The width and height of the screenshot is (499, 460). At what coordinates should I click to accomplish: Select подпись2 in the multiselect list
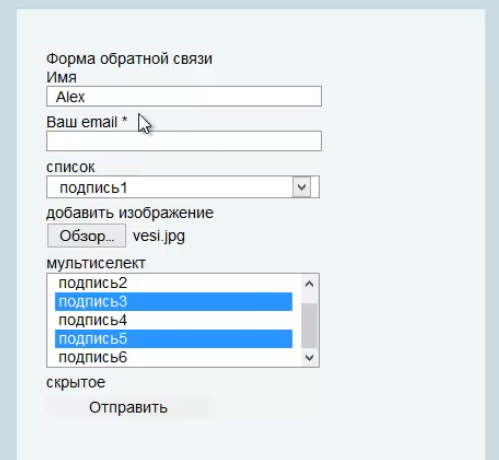click(174, 283)
